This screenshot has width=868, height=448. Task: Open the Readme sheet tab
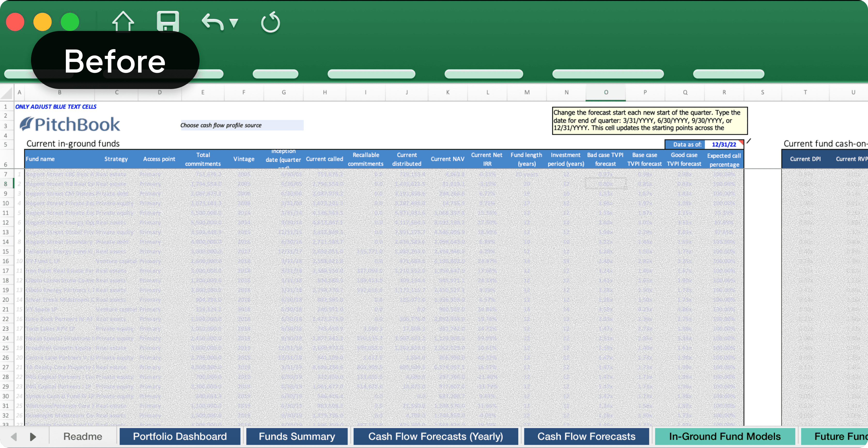pos(83,437)
